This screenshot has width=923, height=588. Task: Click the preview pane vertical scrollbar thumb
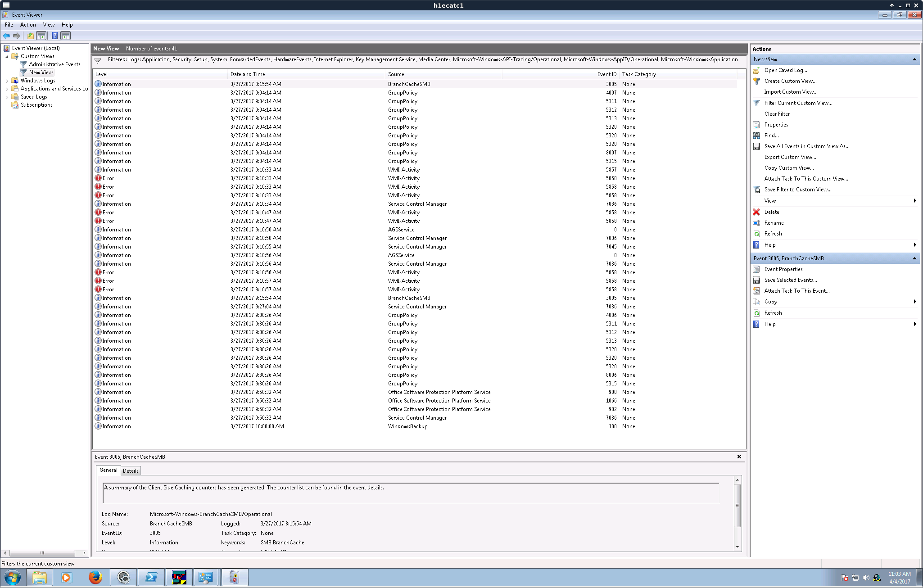pyautogui.click(x=737, y=505)
